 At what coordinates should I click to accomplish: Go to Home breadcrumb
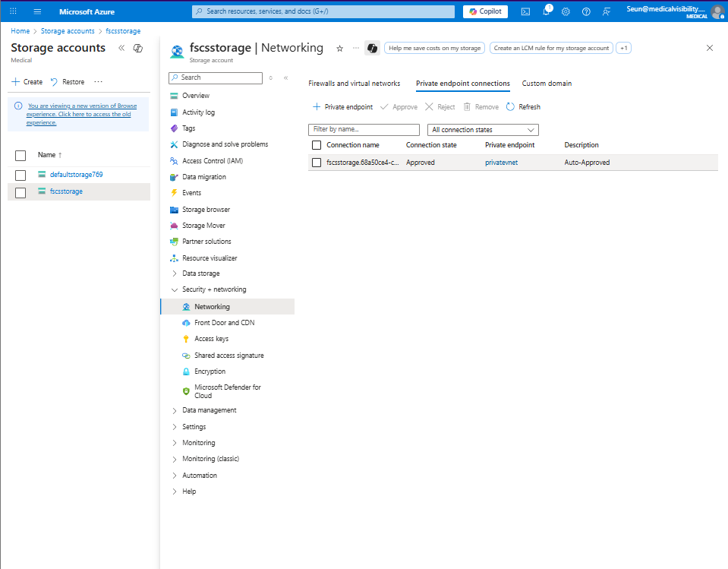tap(20, 31)
